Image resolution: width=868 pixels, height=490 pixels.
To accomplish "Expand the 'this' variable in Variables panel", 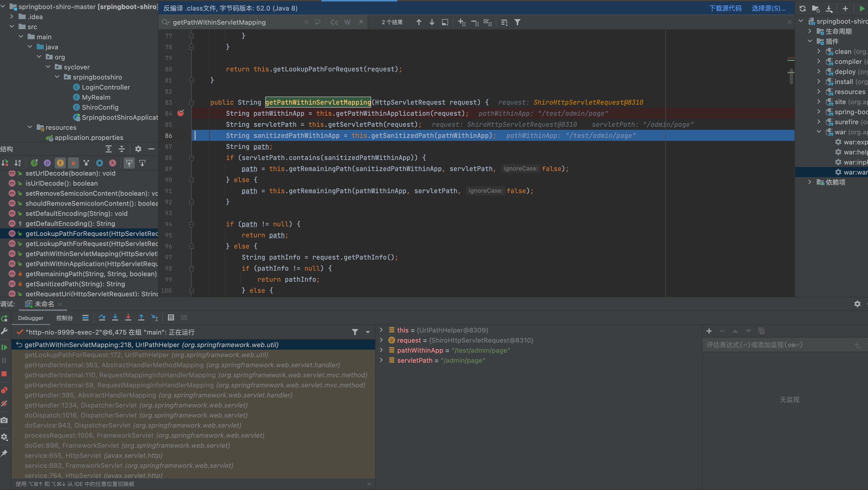I will tap(381, 330).
